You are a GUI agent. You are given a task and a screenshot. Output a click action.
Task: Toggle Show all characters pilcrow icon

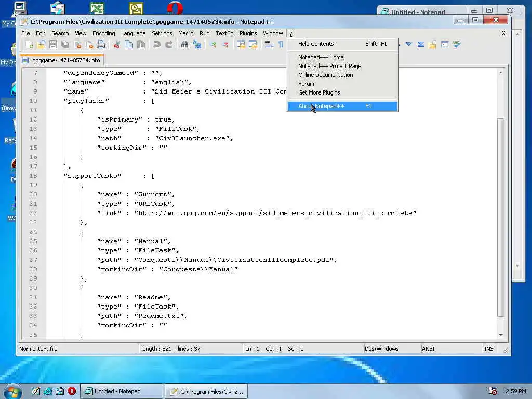pyautogui.click(x=281, y=45)
